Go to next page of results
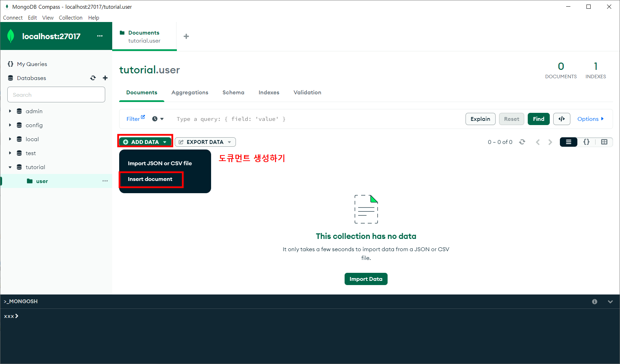Viewport: 620px width, 364px height. coord(550,142)
